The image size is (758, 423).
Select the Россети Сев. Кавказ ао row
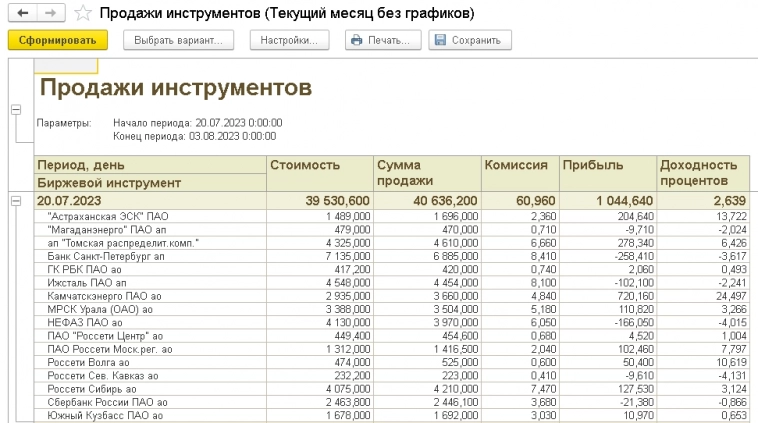[392, 376]
